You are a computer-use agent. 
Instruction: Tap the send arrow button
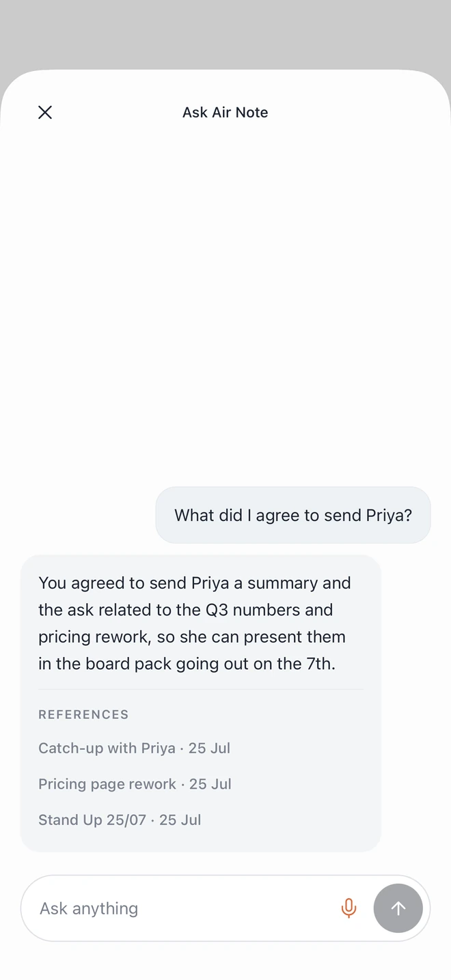(398, 908)
